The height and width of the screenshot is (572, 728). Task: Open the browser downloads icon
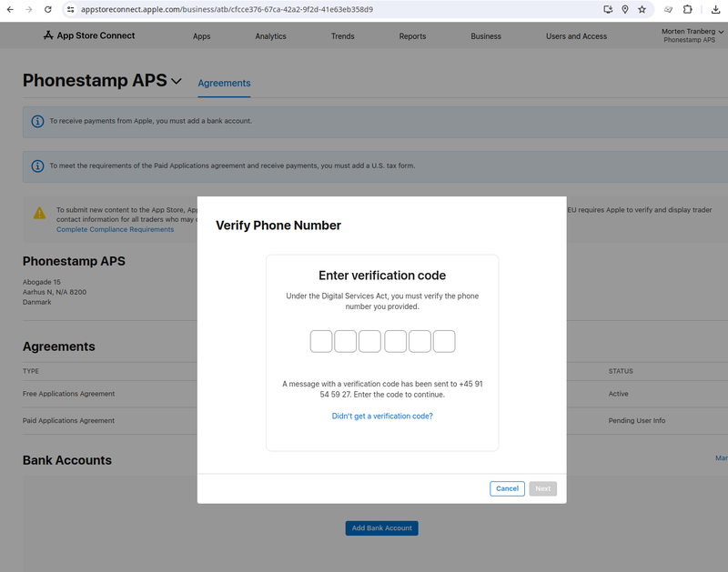pyautogui.click(x=716, y=9)
